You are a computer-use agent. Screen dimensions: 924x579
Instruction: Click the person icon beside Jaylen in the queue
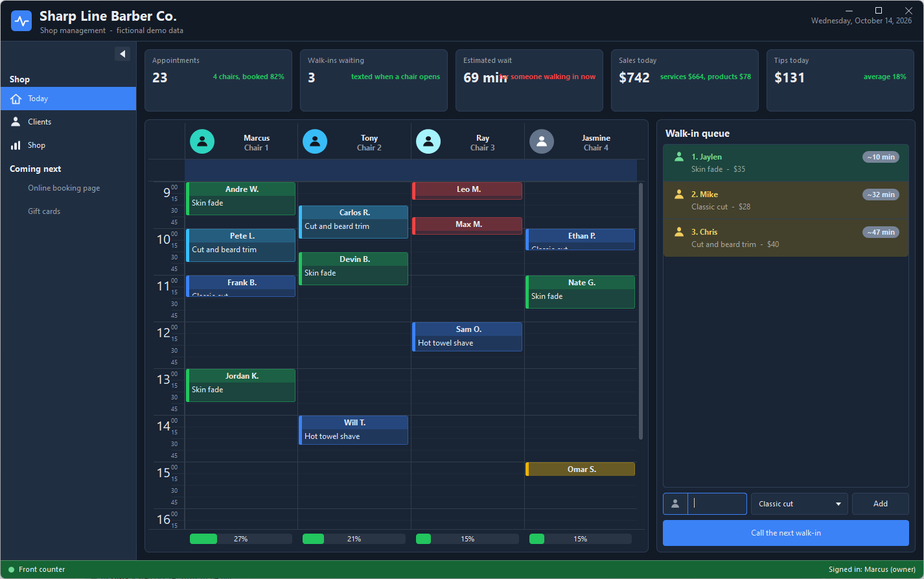(679, 157)
